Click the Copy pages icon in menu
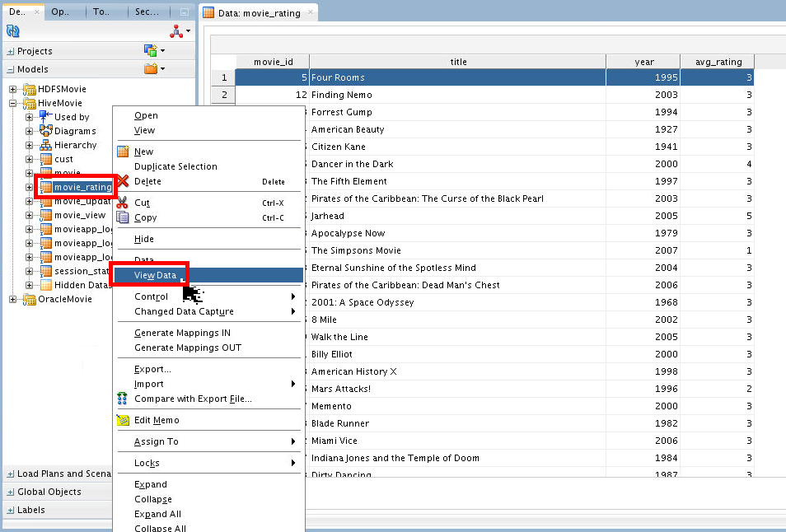Screen dimensions: 786x532 [x=122, y=217]
